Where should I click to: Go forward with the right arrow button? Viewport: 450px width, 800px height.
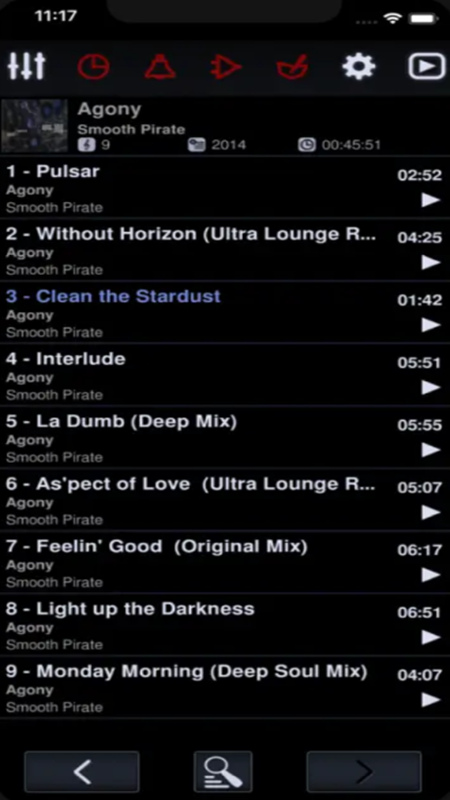(x=364, y=771)
